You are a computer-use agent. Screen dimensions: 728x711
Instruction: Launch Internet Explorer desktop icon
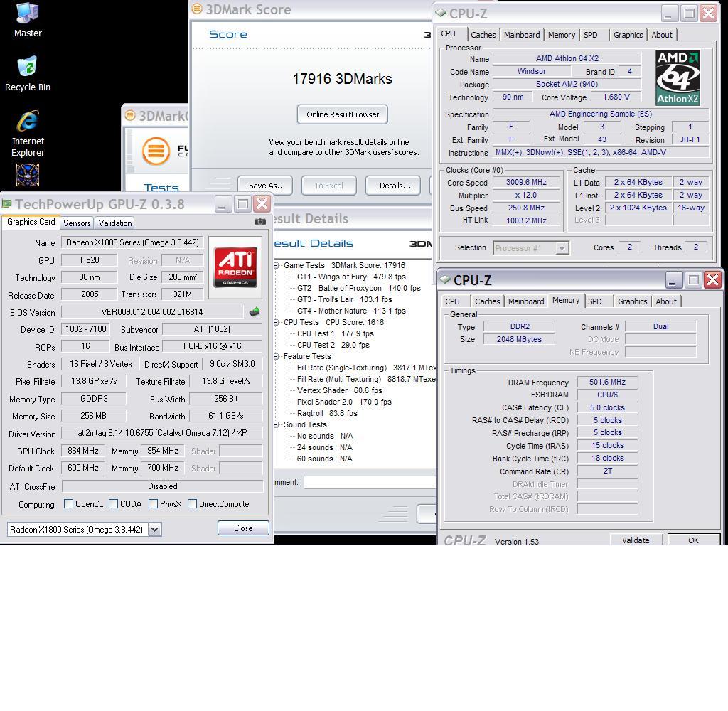tap(28, 134)
